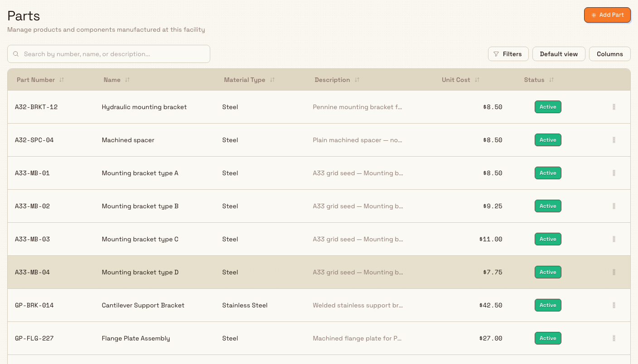Click the Welded stainless support description
This screenshot has height=364, width=638.
(358, 305)
